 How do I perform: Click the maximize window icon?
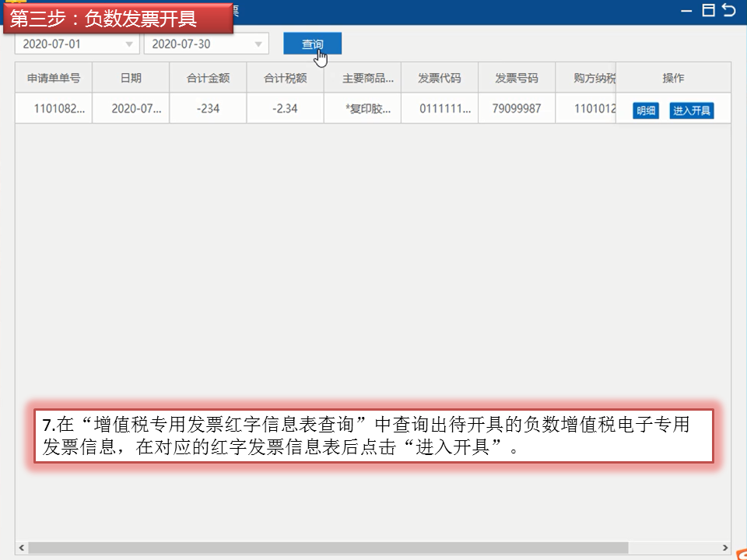coord(708,10)
